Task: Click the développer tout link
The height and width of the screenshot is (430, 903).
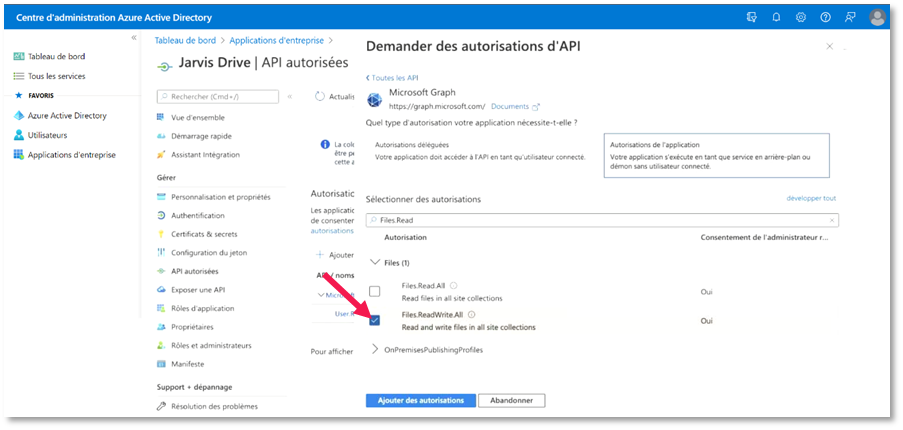Action: (811, 198)
